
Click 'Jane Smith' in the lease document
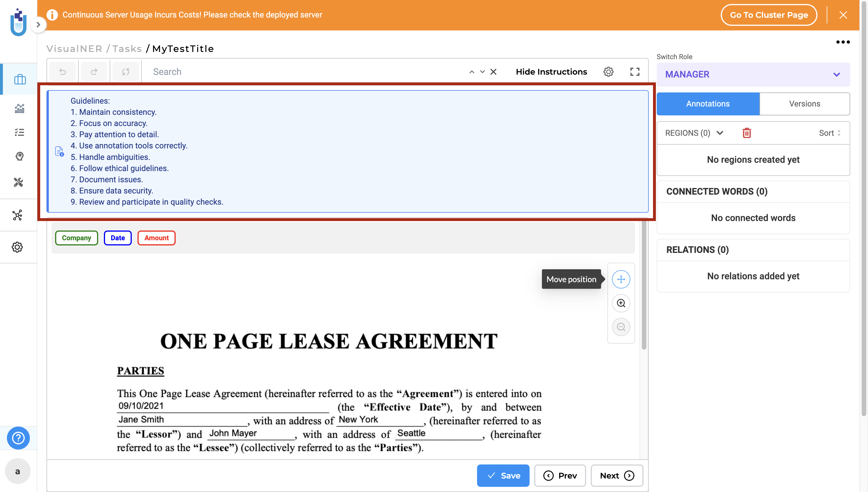point(141,419)
